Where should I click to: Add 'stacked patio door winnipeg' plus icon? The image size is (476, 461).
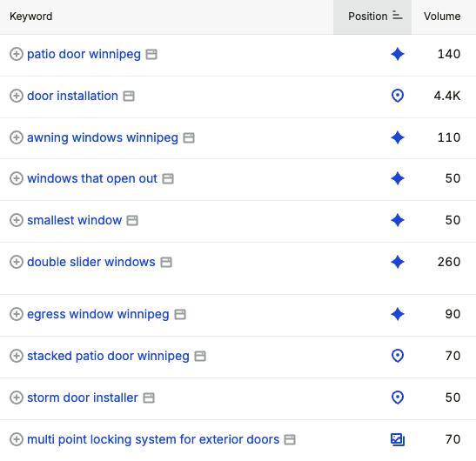[x=17, y=356]
